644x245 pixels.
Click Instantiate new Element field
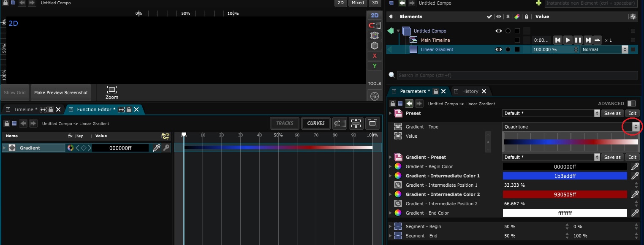coord(591,3)
